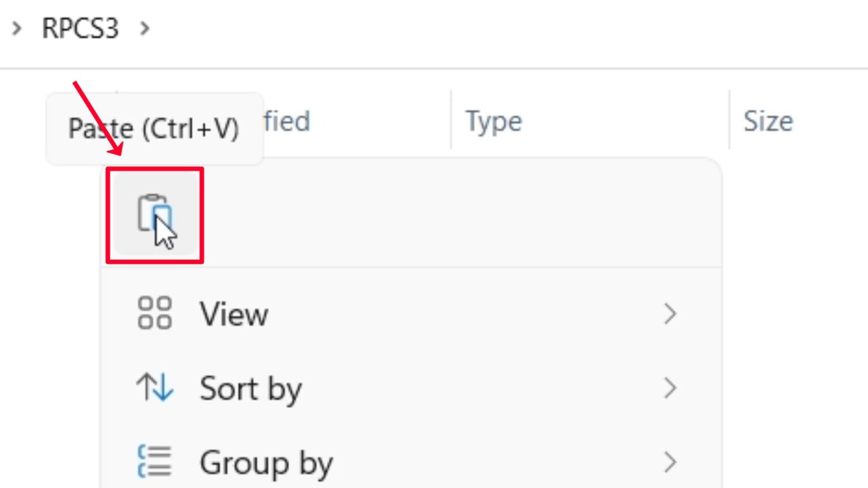Open the RPCS3 breadcrumb folder
The height and width of the screenshot is (488, 868).
pos(80,28)
